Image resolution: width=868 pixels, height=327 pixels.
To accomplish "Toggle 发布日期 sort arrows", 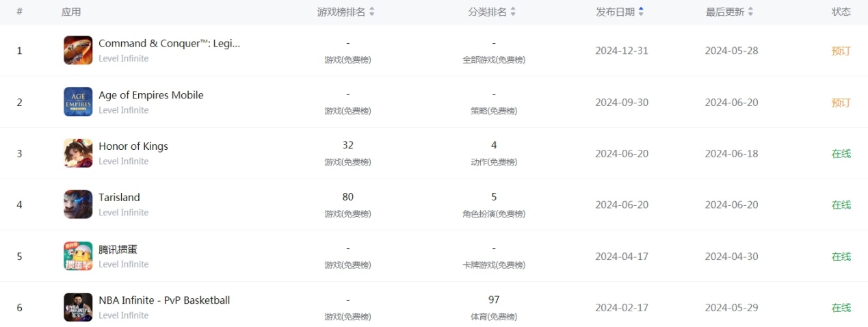I will (641, 12).
